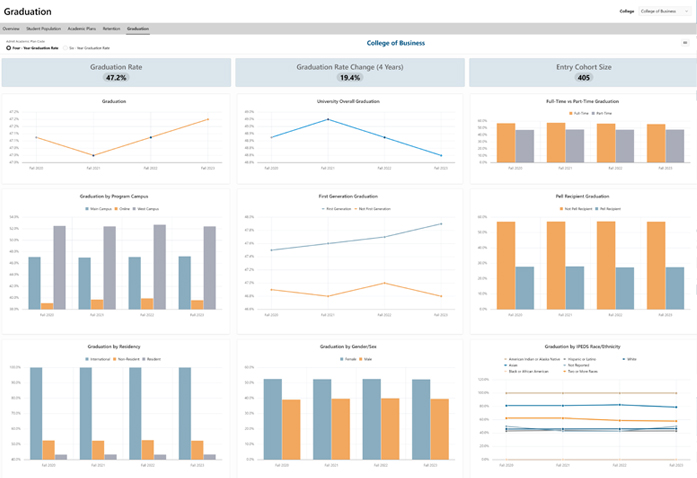Click Fall 2020 International bar in Residency chart
Image resolution: width=697 pixels, height=478 pixels.
[x=36, y=414]
